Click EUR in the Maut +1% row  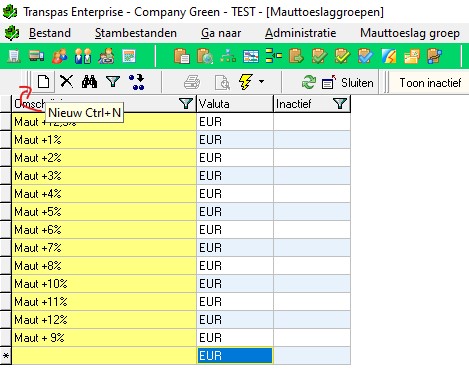point(235,140)
